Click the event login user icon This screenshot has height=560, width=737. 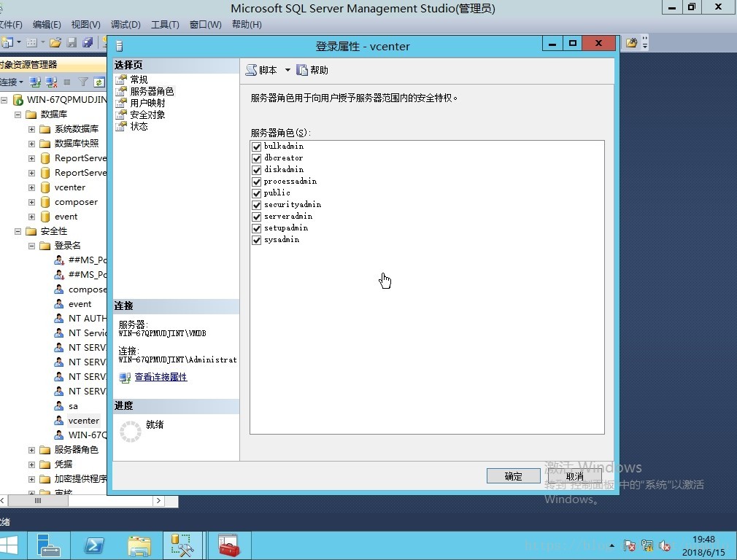[59, 304]
